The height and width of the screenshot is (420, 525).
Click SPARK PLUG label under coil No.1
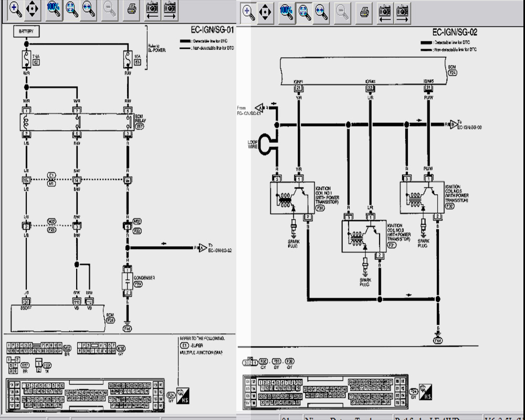click(x=293, y=244)
